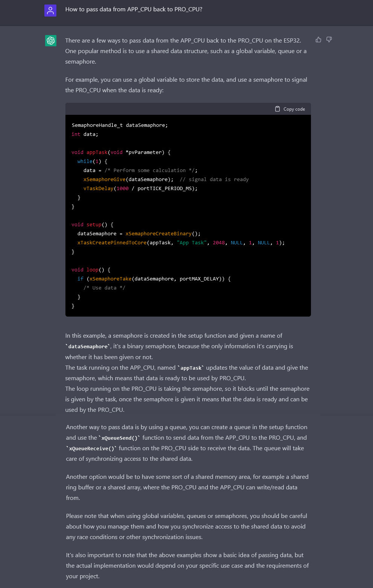373x588 pixels.
Task: Click the clipboard icon in code header
Action: click(277, 109)
